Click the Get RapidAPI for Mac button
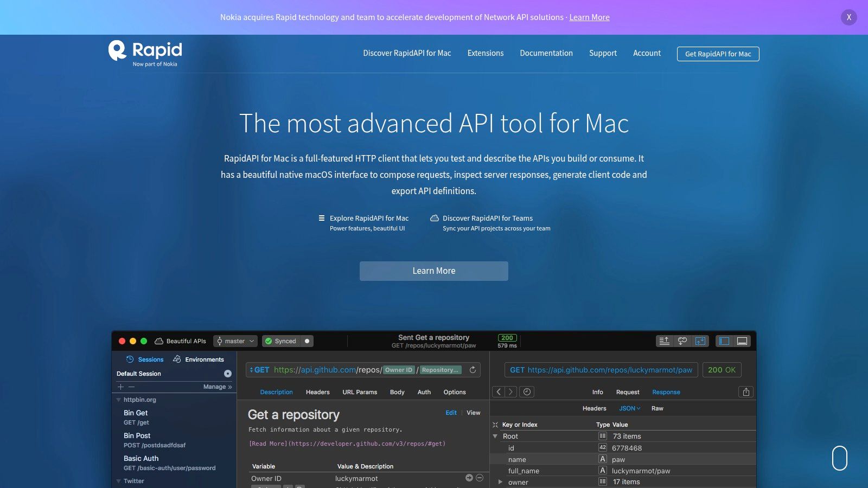 point(718,54)
